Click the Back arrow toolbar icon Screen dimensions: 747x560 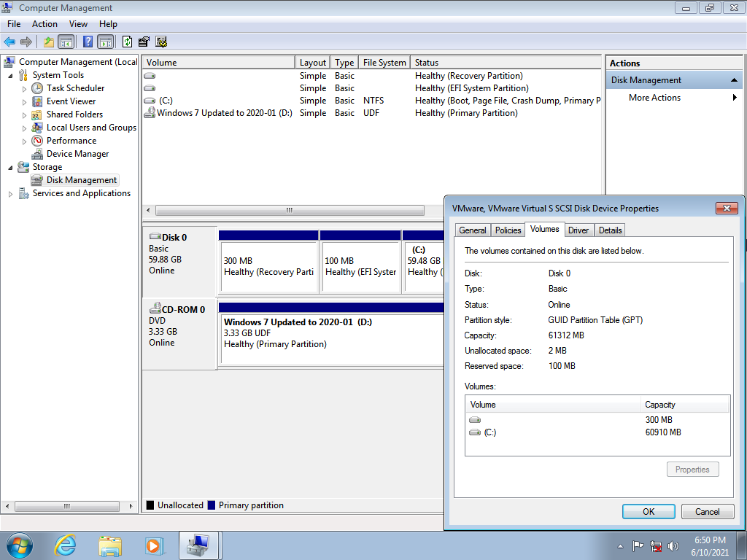click(9, 42)
